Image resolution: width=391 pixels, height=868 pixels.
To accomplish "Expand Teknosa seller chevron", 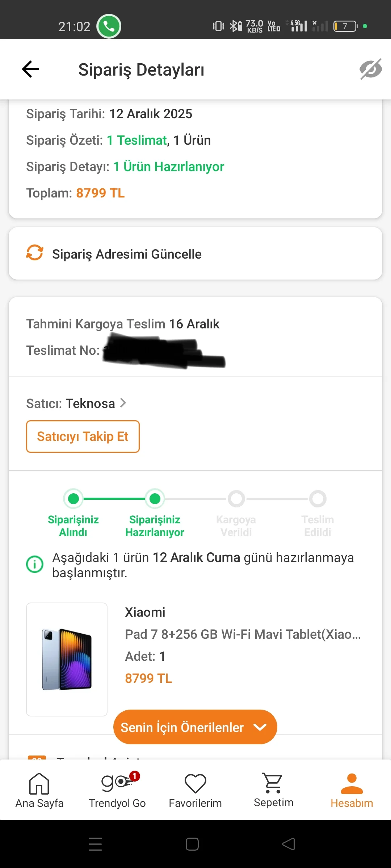I will (123, 403).
